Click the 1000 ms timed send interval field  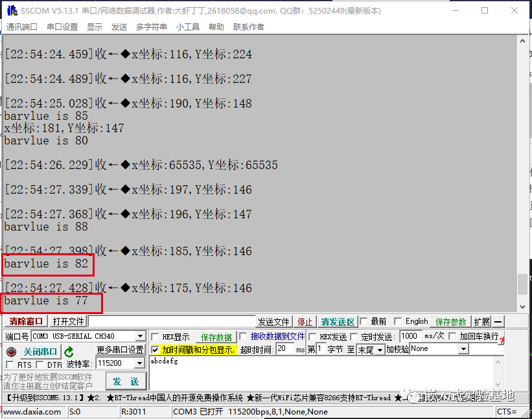point(411,336)
